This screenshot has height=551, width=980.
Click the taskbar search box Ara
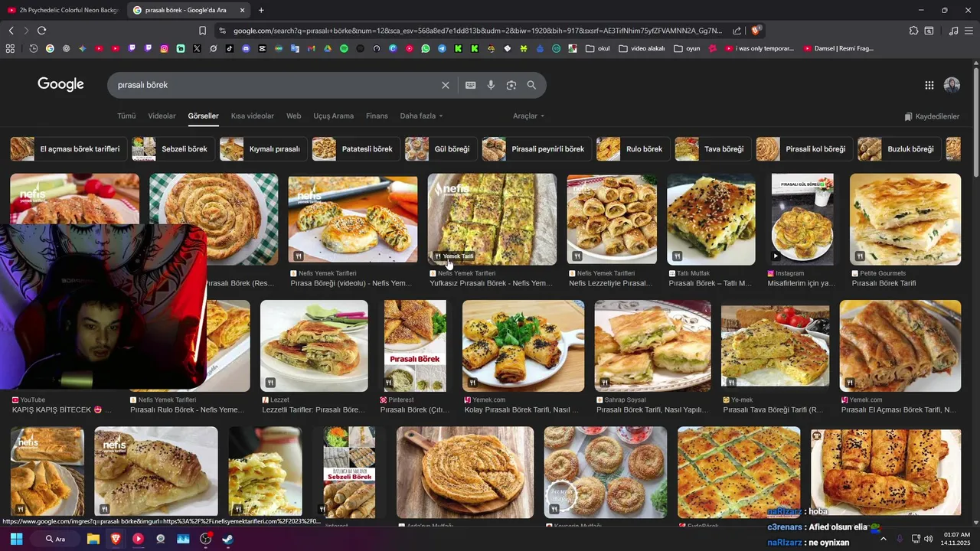click(x=55, y=539)
